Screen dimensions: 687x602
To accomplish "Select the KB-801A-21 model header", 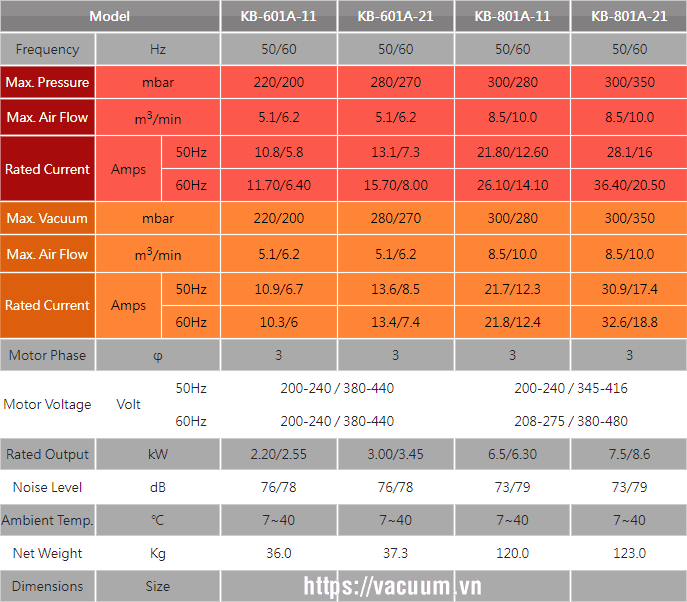I will tap(629, 16).
